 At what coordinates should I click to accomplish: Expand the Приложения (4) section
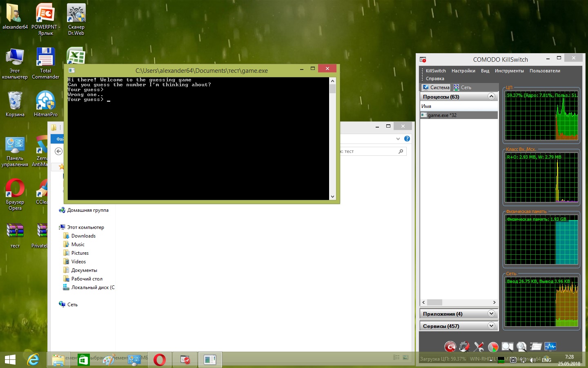(491, 314)
